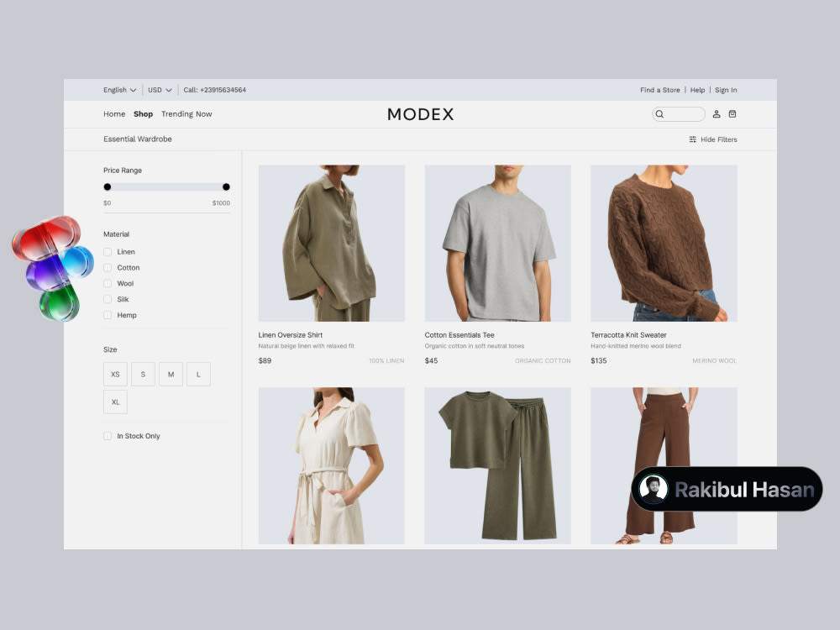Viewport: 840px width, 630px height.
Task: Open the olive tee and pants set image
Action: pyautogui.click(x=497, y=465)
